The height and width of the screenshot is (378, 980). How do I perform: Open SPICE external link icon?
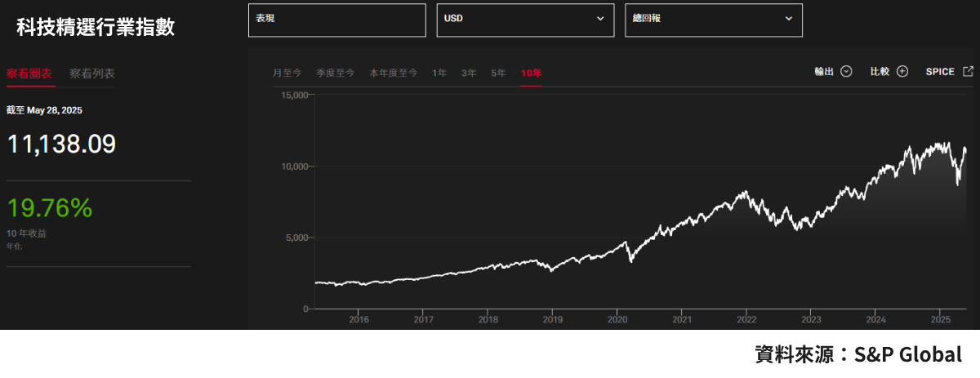[968, 72]
